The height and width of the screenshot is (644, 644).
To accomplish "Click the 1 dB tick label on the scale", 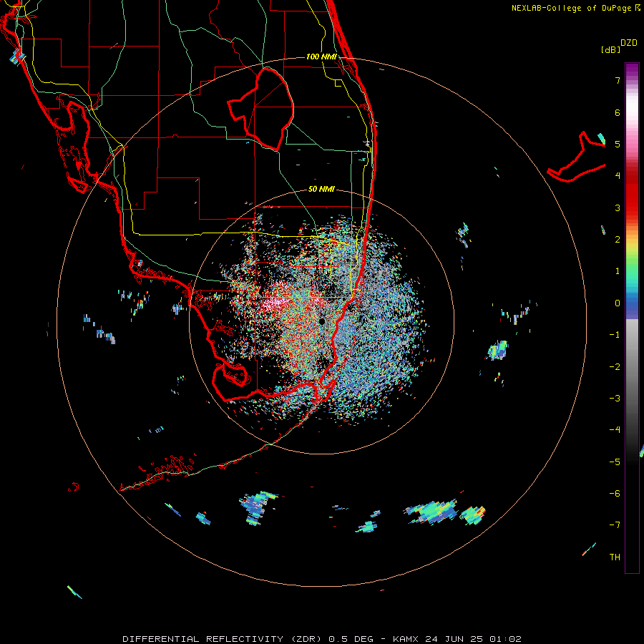I will click(618, 271).
